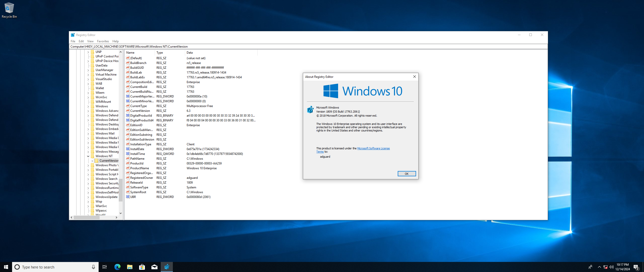Click the Registry Editor title bar icon
This screenshot has height=272, width=644.
click(x=73, y=35)
